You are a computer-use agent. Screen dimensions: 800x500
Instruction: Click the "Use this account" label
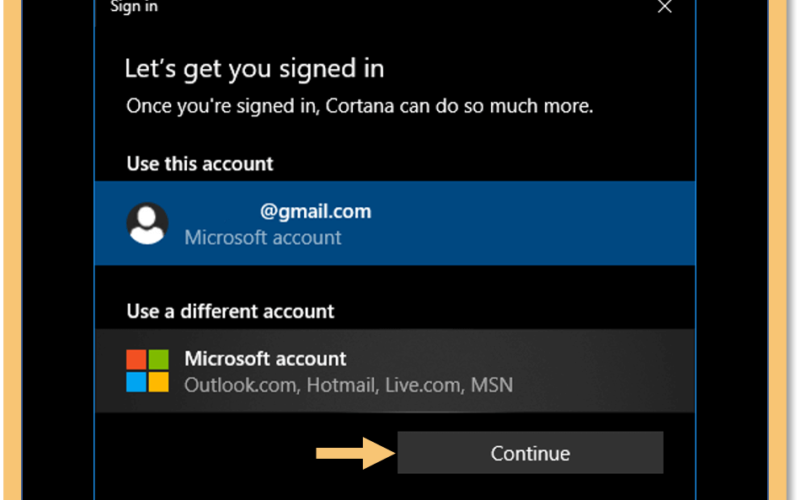tap(199, 164)
